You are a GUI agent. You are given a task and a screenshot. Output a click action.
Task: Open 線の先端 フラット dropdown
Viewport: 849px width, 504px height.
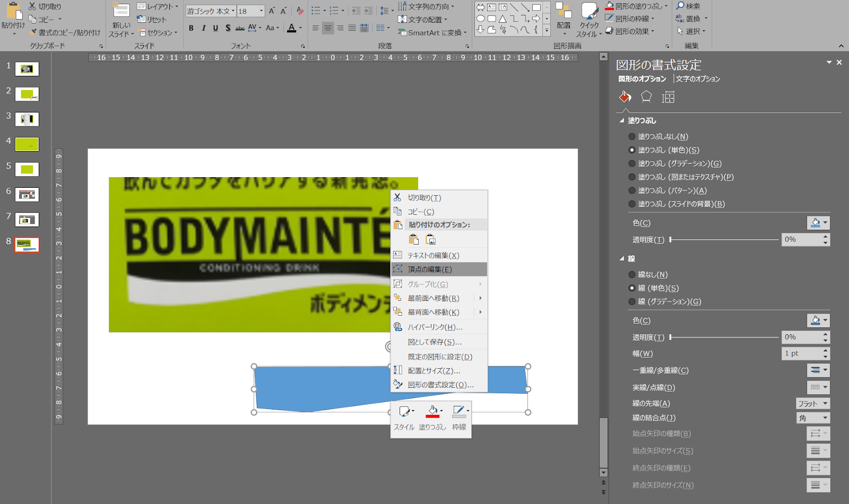click(812, 404)
